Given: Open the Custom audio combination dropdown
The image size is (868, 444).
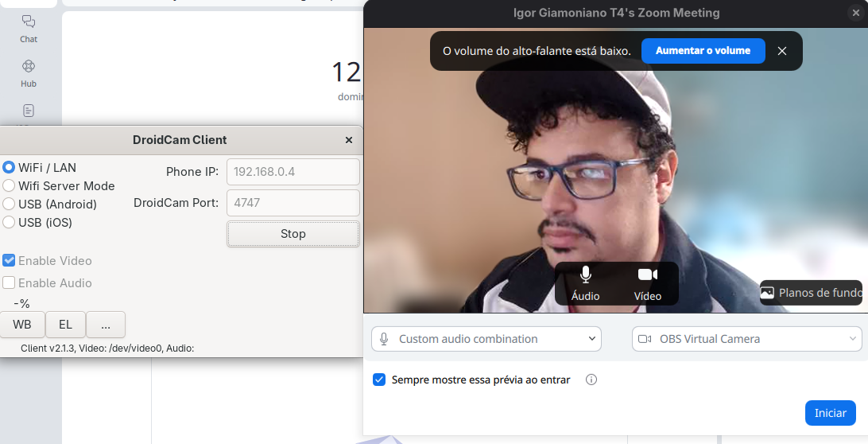Looking at the screenshot, I should [x=486, y=339].
